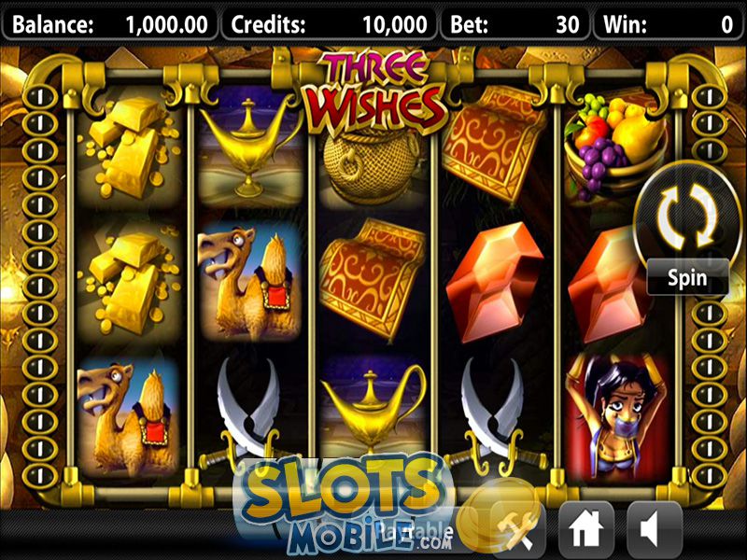Click the tied-up princess symbol
The width and height of the screenshot is (747, 560).
(x=615, y=416)
